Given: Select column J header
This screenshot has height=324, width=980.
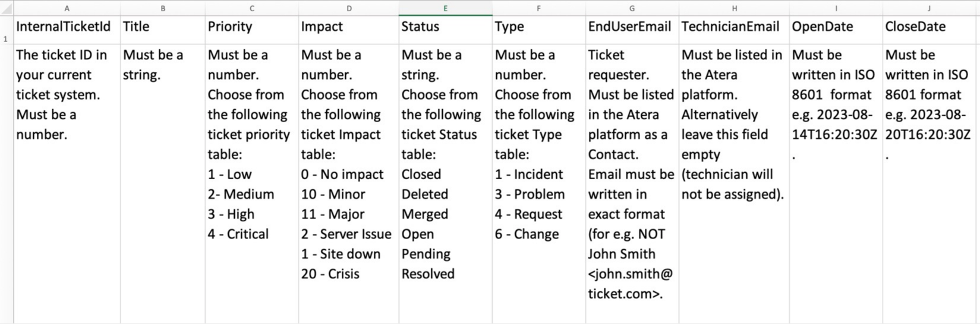Looking at the screenshot, I should coord(929,8).
